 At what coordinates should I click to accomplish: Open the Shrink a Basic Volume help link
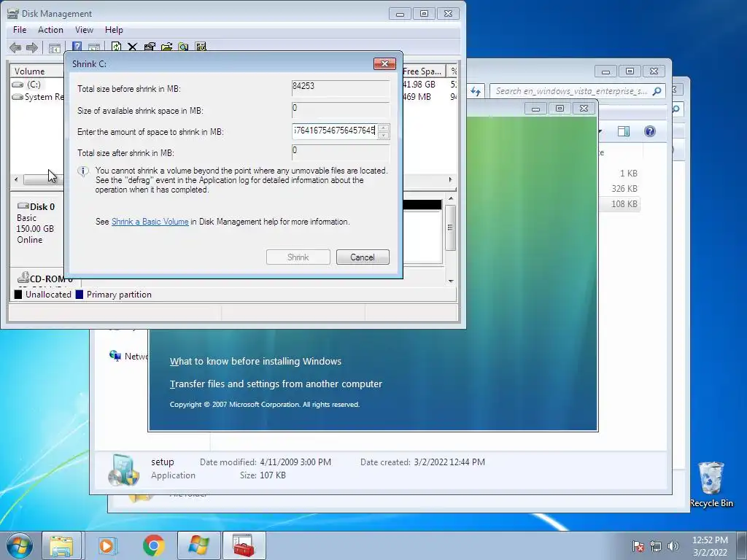pyautogui.click(x=150, y=222)
